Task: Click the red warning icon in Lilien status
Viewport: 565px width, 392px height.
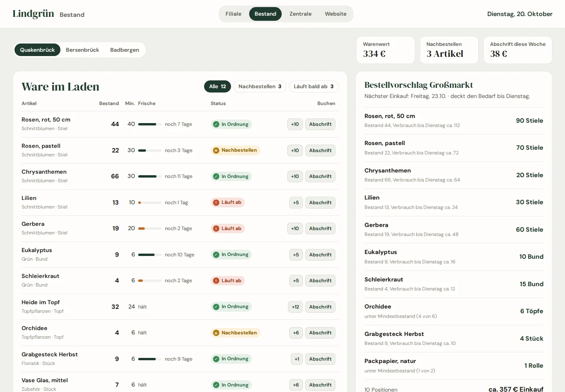Action: point(216,203)
